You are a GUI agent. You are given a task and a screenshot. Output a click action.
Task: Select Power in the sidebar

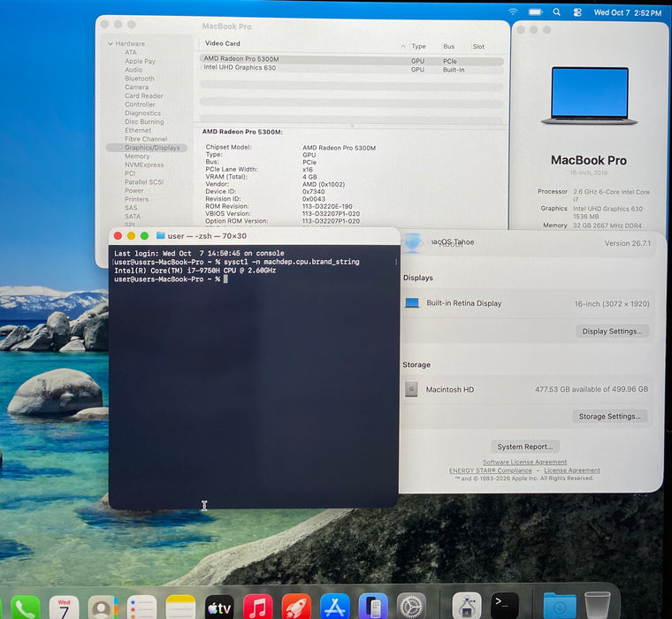point(134,190)
